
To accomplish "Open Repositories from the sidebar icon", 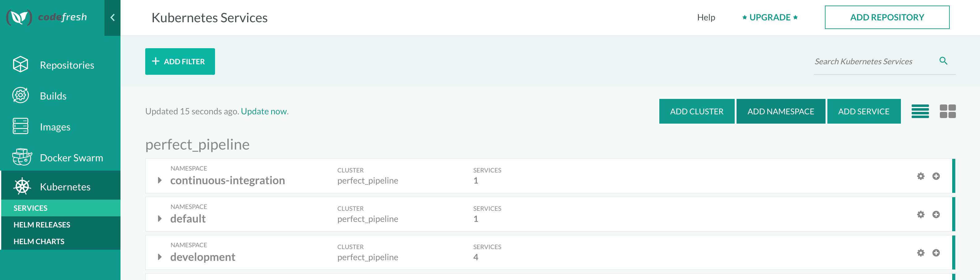I will (x=20, y=64).
